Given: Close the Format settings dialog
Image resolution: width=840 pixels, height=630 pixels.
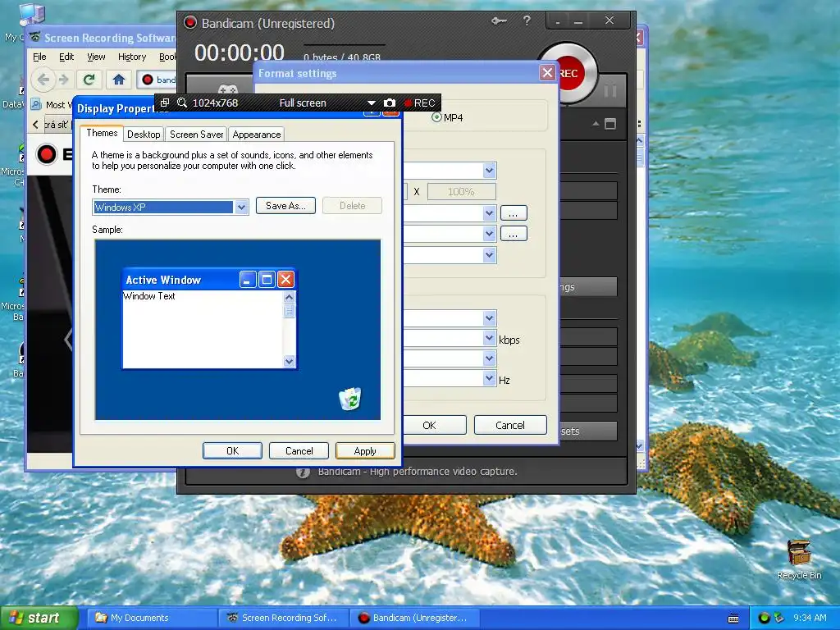Looking at the screenshot, I should [547, 73].
